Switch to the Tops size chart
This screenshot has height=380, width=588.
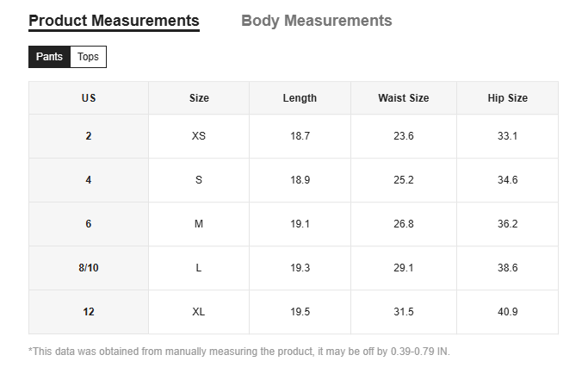[x=88, y=57]
